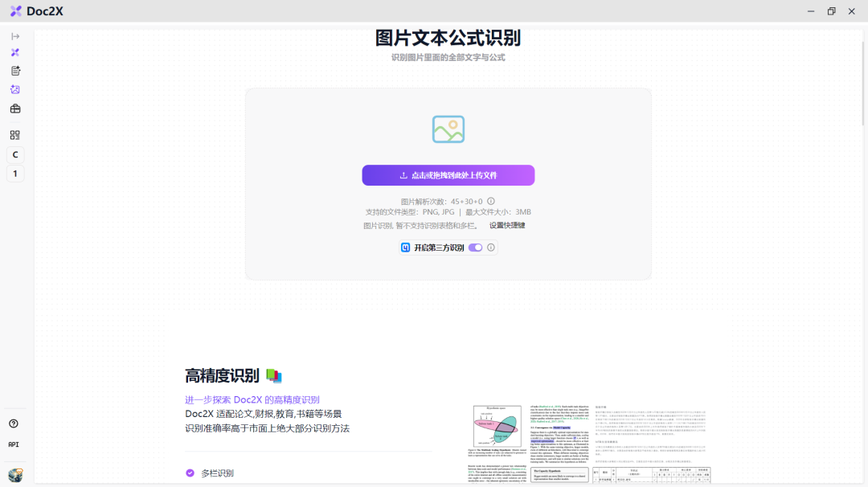Screen dimensions: 868x487
Task: Select the image recognition sidebar icon
Action: (15, 89)
